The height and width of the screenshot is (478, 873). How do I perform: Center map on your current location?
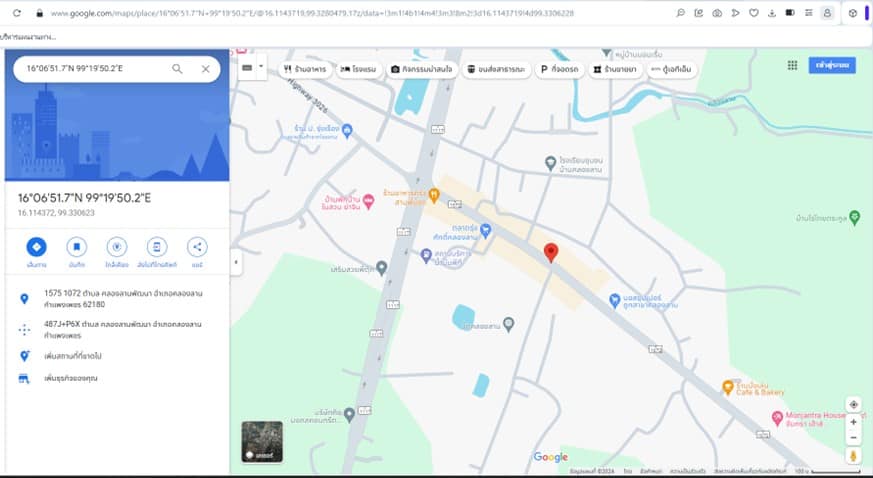pos(853,405)
